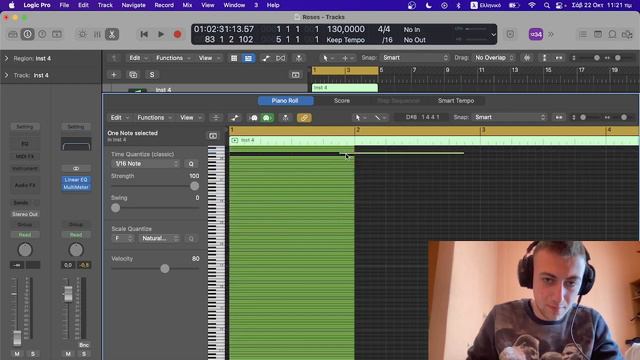640x360 pixels.
Task: Open Scale Quantize F key dropdown
Action: pyautogui.click(x=122, y=238)
